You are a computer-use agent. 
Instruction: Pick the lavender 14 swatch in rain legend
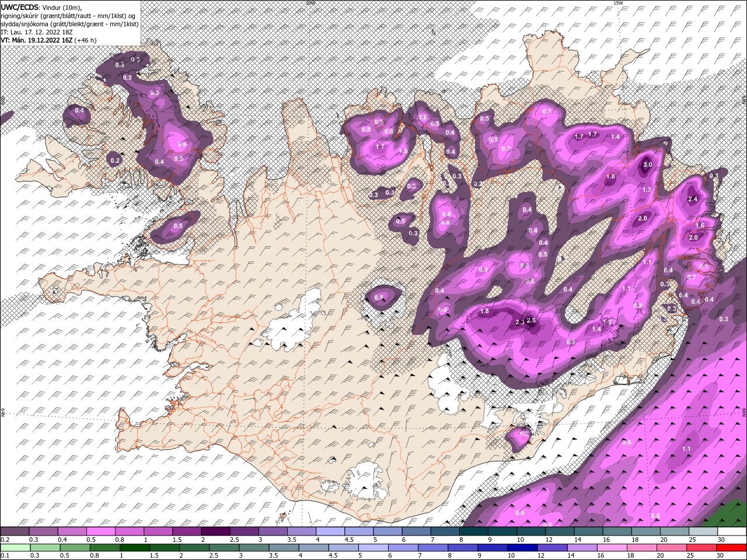click(x=582, y=548)
